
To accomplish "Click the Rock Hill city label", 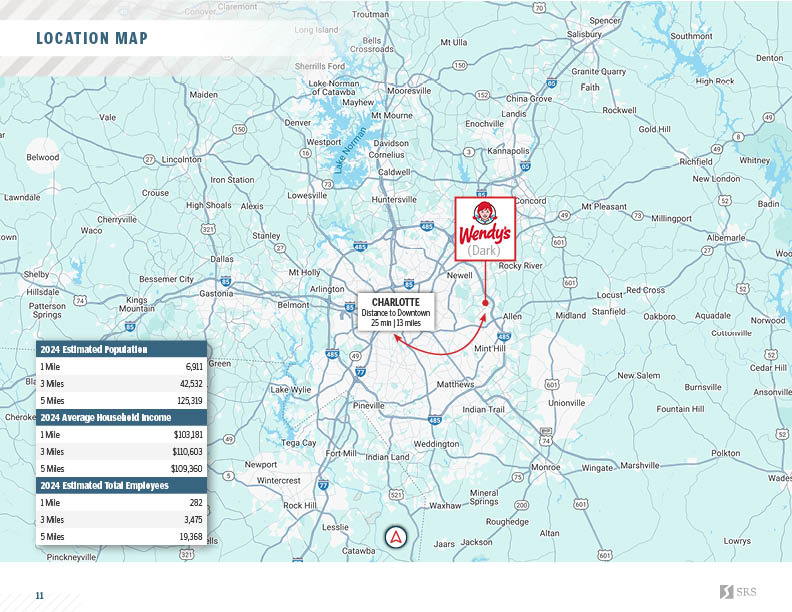I will tap(300, 505).
